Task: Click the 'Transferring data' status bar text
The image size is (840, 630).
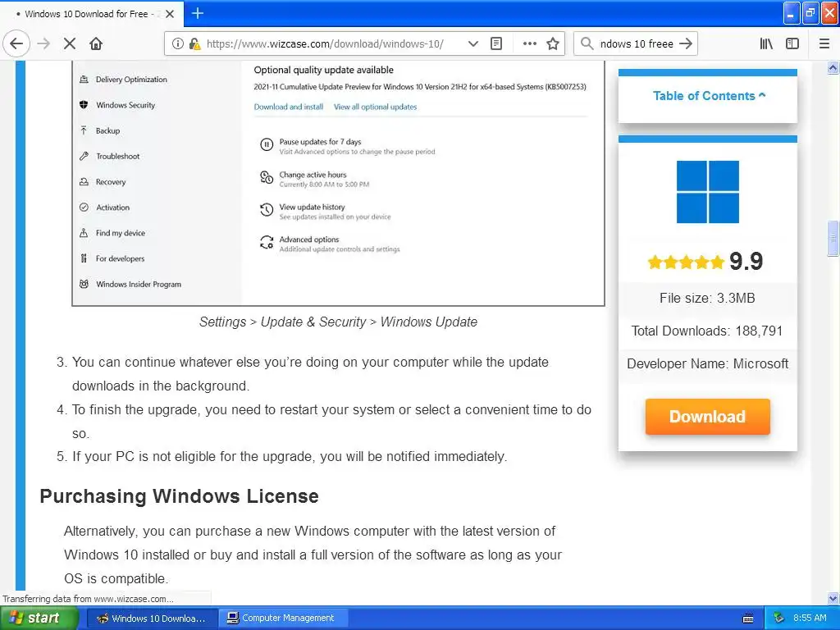Action: pyautogui.click(x=88, y=599)
